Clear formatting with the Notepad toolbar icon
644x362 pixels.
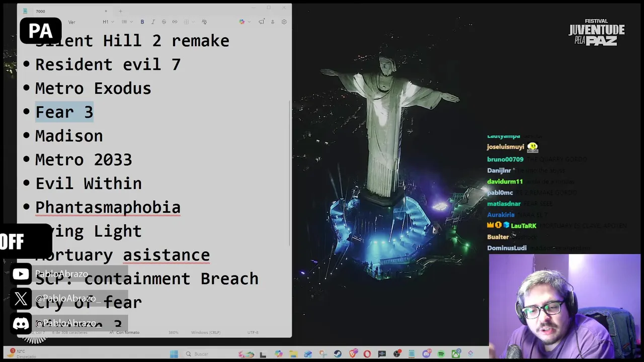click(x=204, y=22)
